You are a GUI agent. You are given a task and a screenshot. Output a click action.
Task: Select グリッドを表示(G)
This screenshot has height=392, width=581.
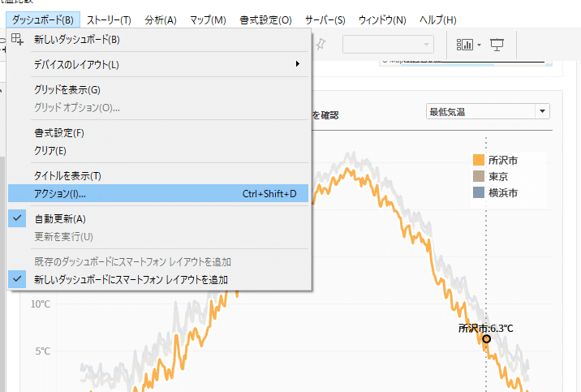coord(158,89)
